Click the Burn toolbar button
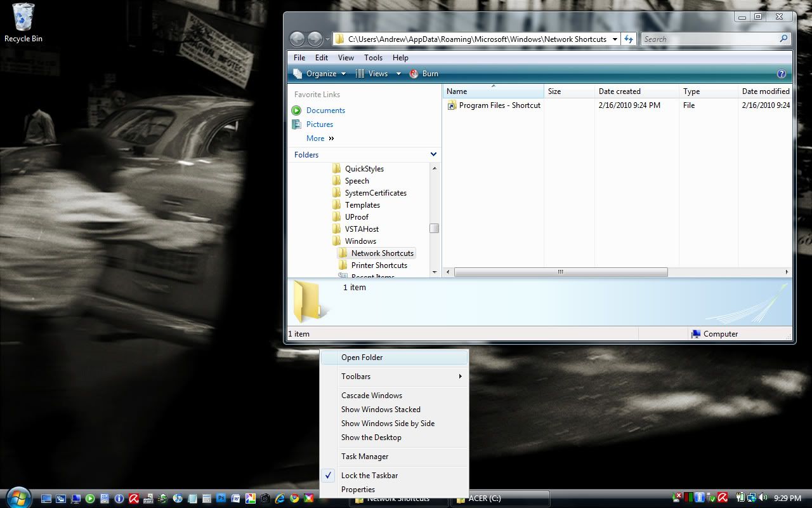The image size is (812, 508). 424,74
